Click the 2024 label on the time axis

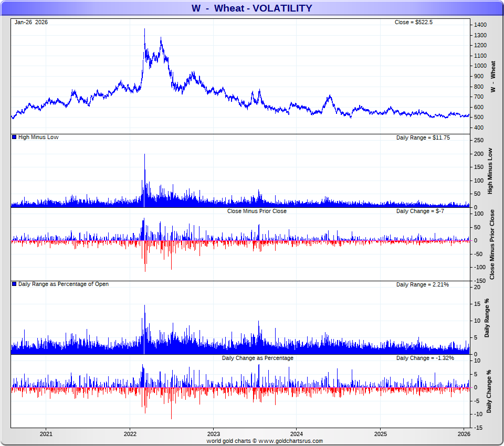tap(297, 434)
